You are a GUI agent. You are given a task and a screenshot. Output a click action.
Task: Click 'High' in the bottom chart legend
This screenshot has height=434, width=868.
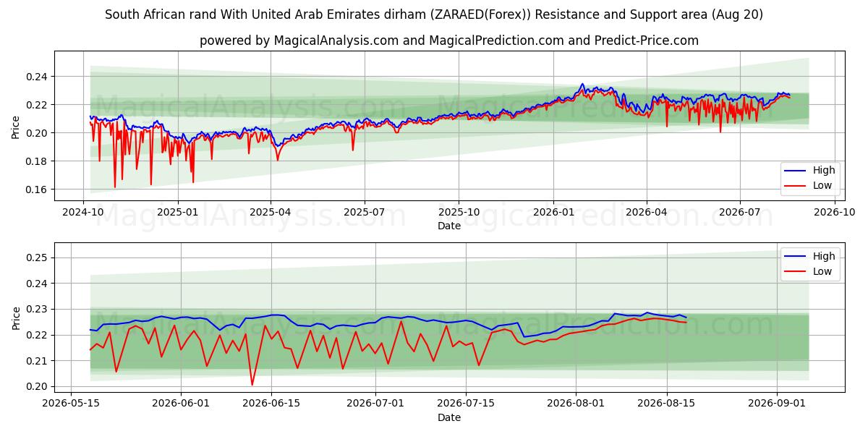click(x=823, y=256)
